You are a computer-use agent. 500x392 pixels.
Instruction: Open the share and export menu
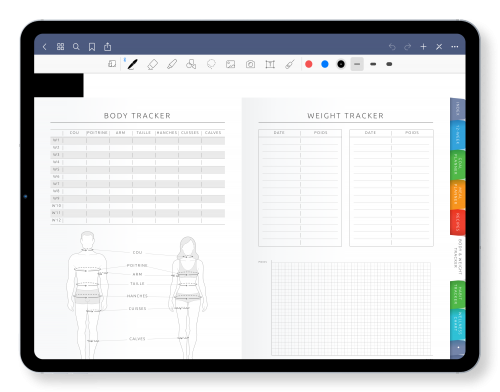pyautogui.click(x=107, y=47)
